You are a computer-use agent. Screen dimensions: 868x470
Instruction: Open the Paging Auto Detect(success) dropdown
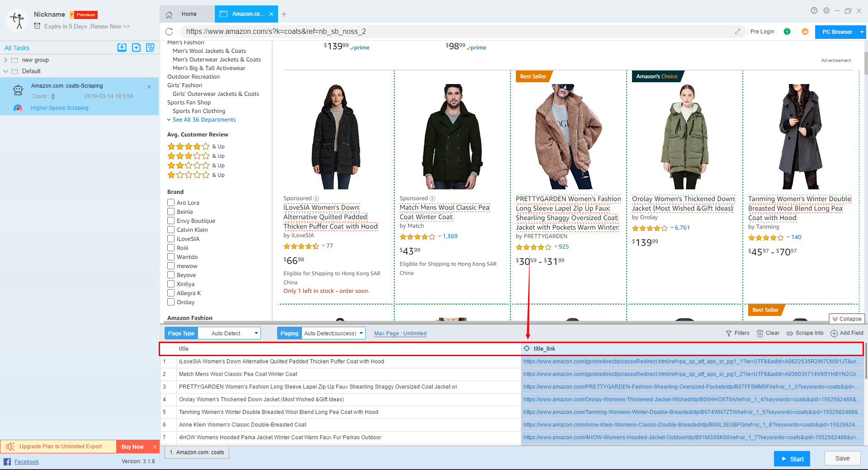(334, 333)
